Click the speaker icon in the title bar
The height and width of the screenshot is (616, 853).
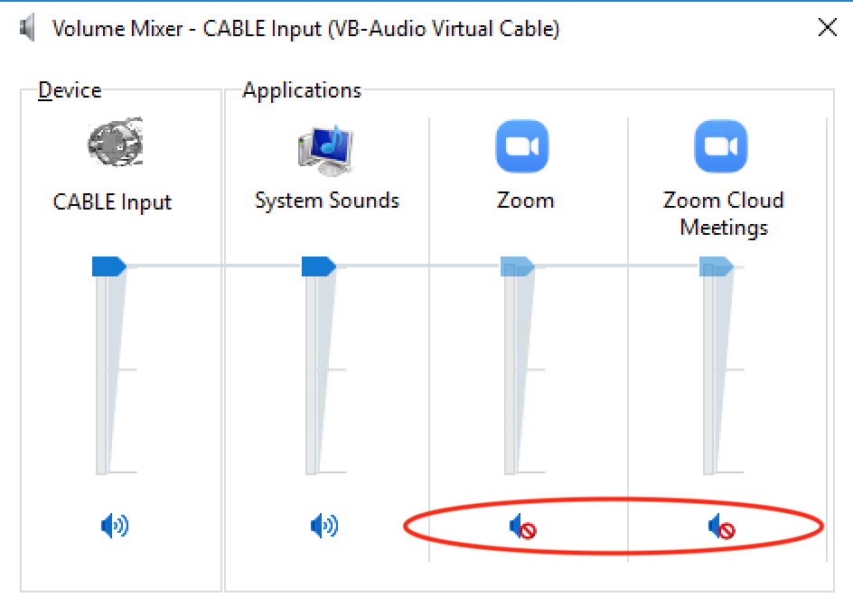click(x=27, y=28)
